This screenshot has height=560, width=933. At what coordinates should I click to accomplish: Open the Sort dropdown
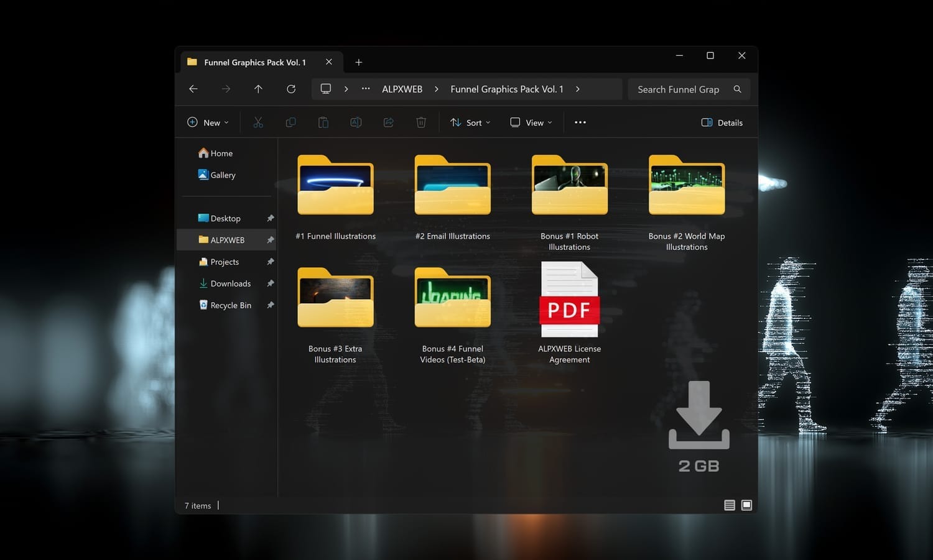pyautogui.click(x=470, y=122)
